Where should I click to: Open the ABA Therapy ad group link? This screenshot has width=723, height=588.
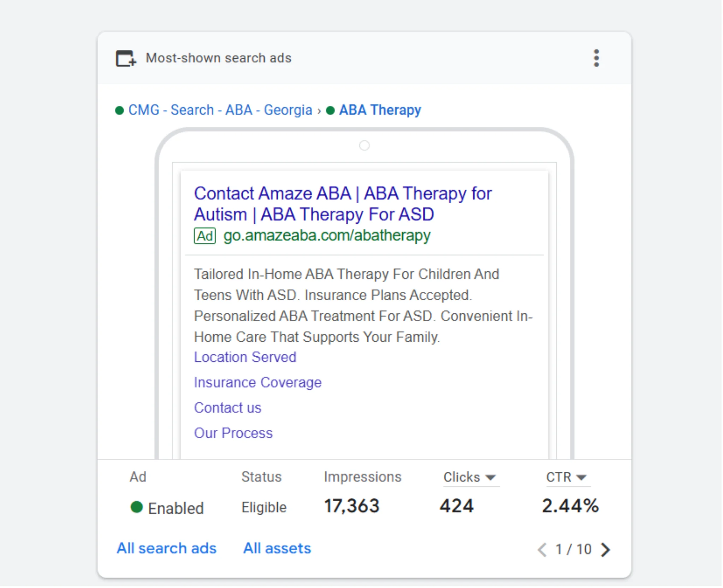(x=380, y=110)
